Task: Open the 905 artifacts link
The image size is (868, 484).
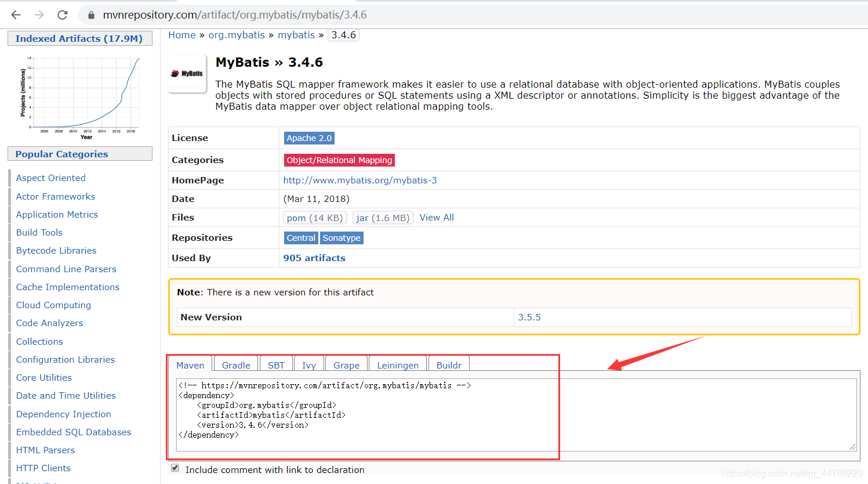Action: 314,258
